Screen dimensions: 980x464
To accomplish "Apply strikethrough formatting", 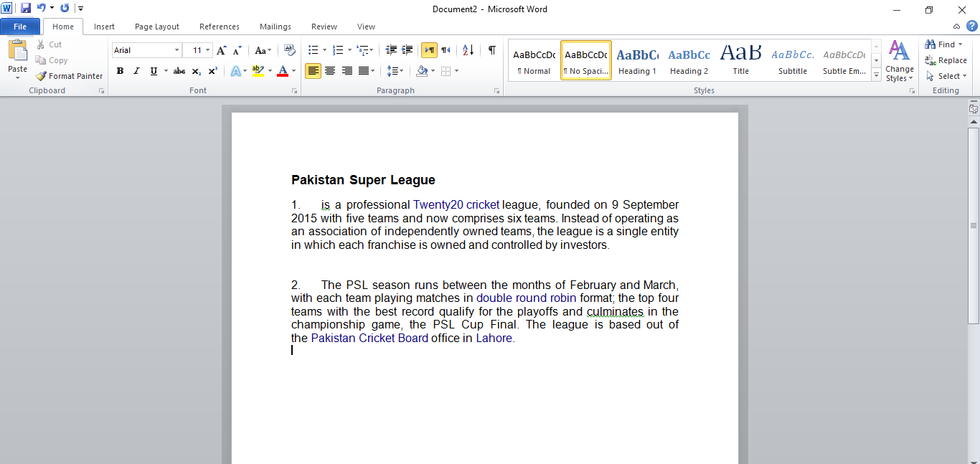I will (179, 70).
